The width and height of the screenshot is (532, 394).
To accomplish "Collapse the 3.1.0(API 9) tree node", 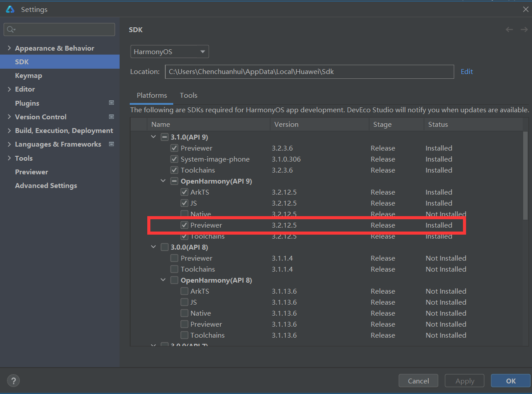I will (x=153, y=137).
